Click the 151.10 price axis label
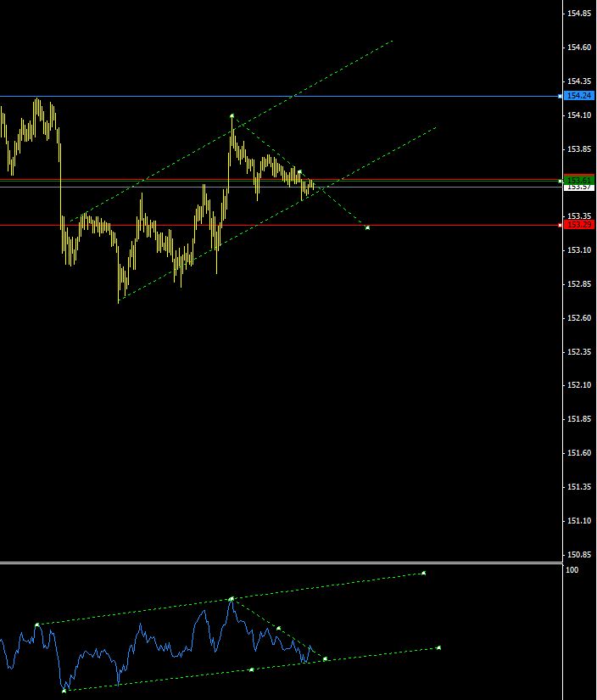Screen dimensions: 597x700 pos(579,520)
